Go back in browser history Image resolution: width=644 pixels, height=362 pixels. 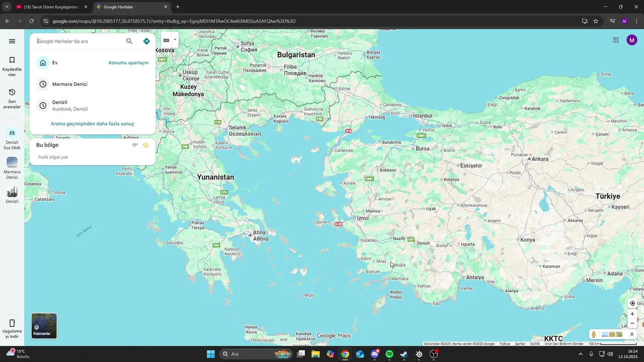pyautogui.click(x=7, y=21)
